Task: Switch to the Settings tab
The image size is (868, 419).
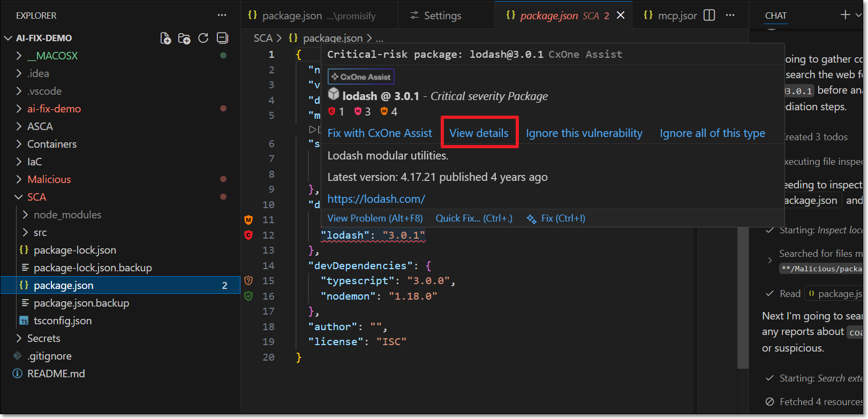Action: (442, 16)
